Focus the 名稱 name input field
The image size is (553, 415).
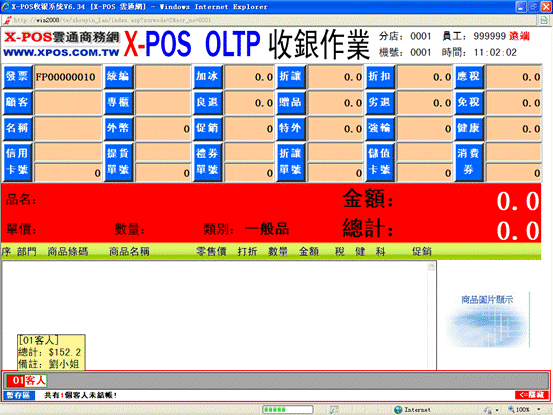tap(68, 128)
